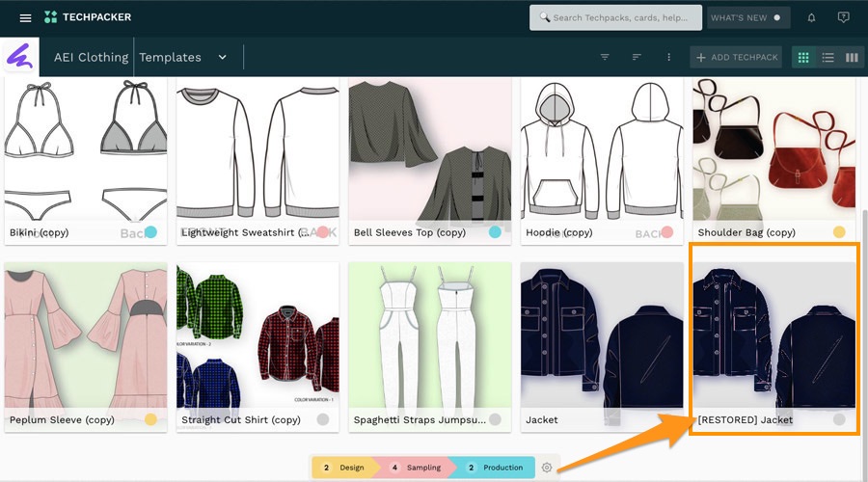The image size is (868, 482).
Task: Click the filter techpacks icon
Action: [x=605, y=57]
